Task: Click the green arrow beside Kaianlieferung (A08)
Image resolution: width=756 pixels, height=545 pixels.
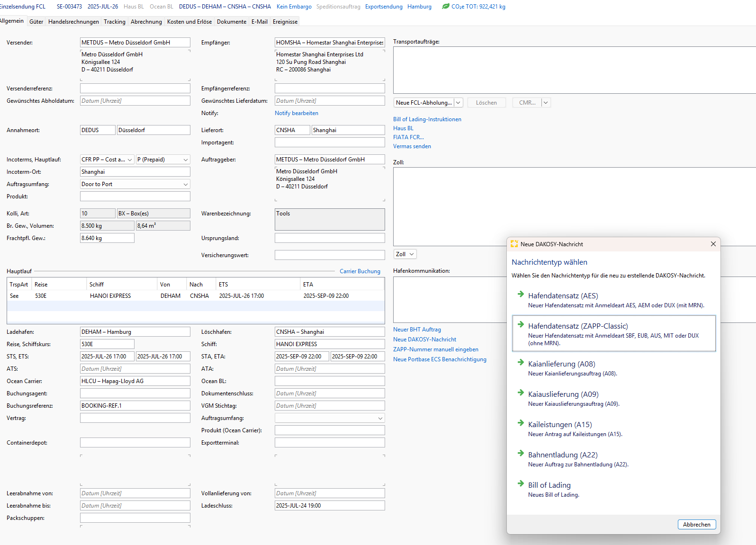Action: [x=521, y=362]
